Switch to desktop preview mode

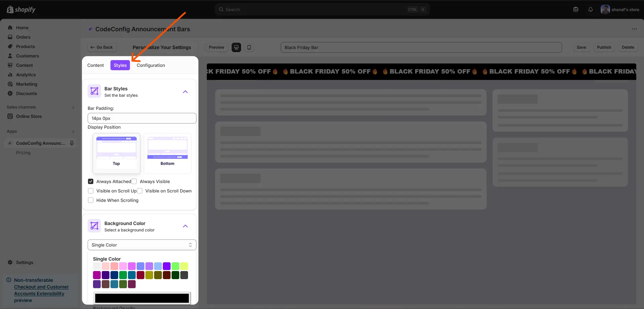[x=236, y=47]
